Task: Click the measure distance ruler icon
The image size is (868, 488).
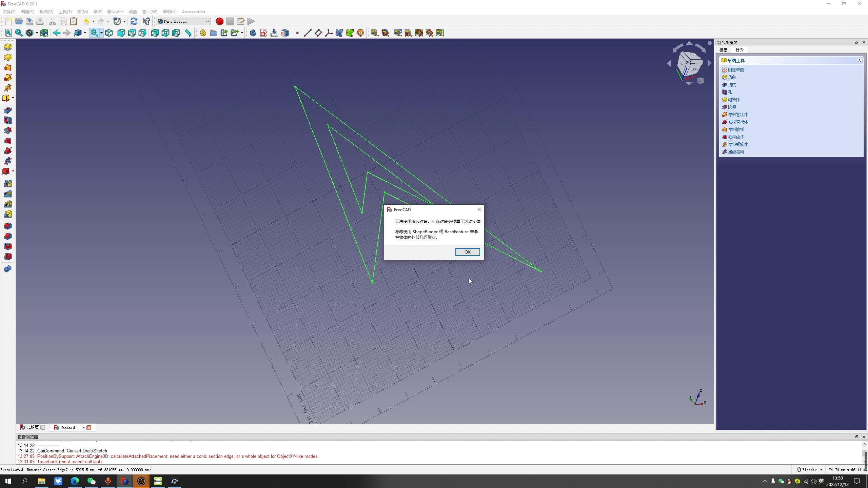Action: pos(188,33)
